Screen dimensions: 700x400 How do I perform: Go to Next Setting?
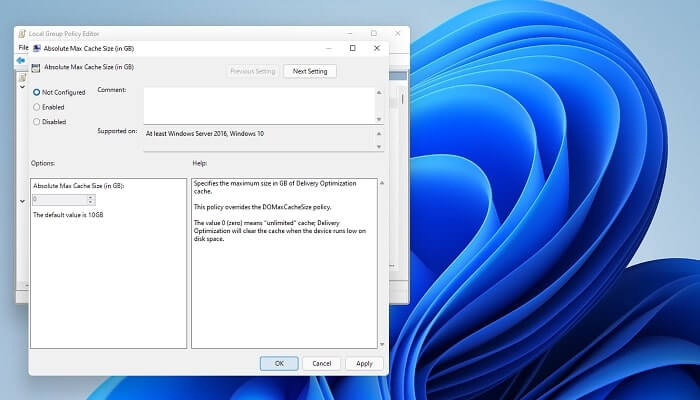point(310,71)
